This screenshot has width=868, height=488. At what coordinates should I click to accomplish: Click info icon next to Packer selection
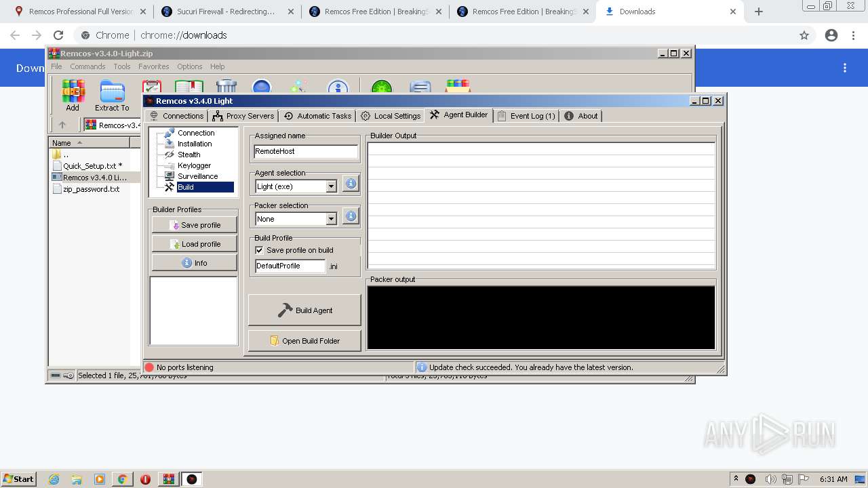351,216
